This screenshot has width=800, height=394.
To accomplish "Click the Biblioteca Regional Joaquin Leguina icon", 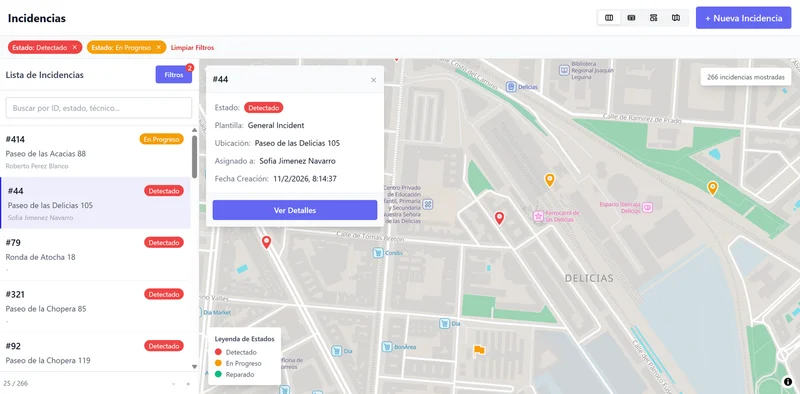I will [x=564, y=70].
